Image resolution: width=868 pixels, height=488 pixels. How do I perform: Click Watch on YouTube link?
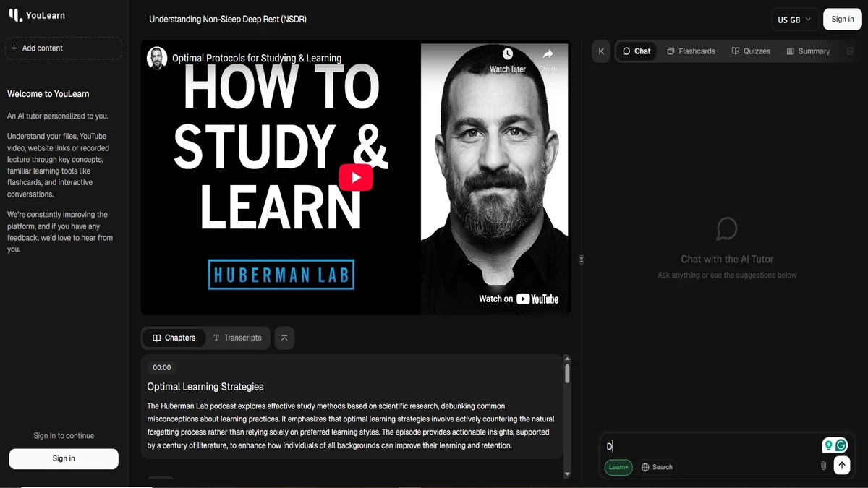point(519,299)
